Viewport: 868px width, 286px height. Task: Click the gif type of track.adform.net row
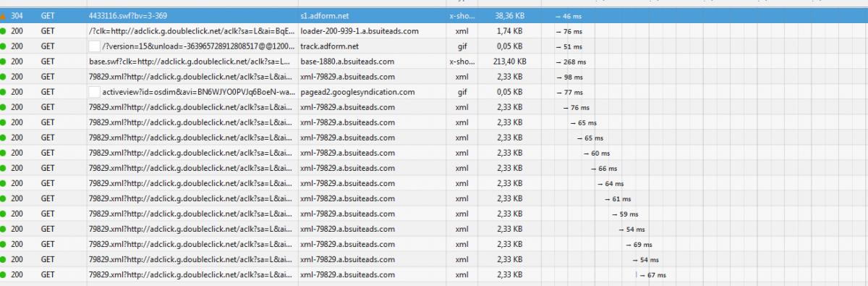coord(461,46)
